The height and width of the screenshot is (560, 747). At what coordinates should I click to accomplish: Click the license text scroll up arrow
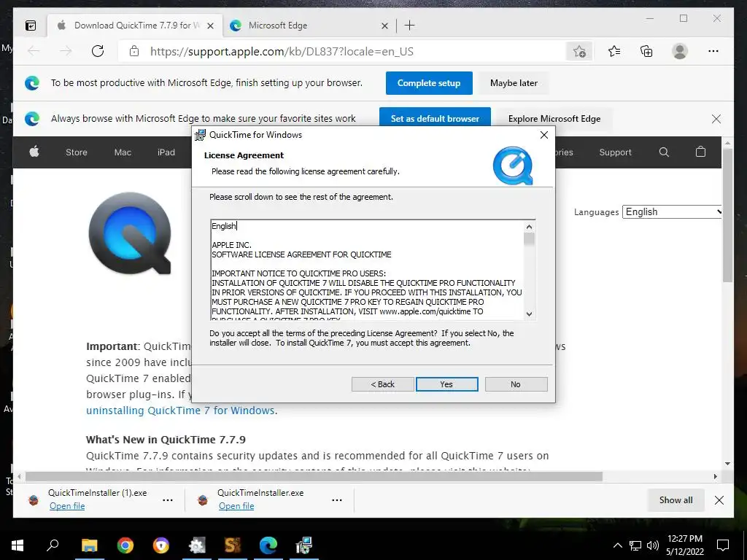pos(530,227)
